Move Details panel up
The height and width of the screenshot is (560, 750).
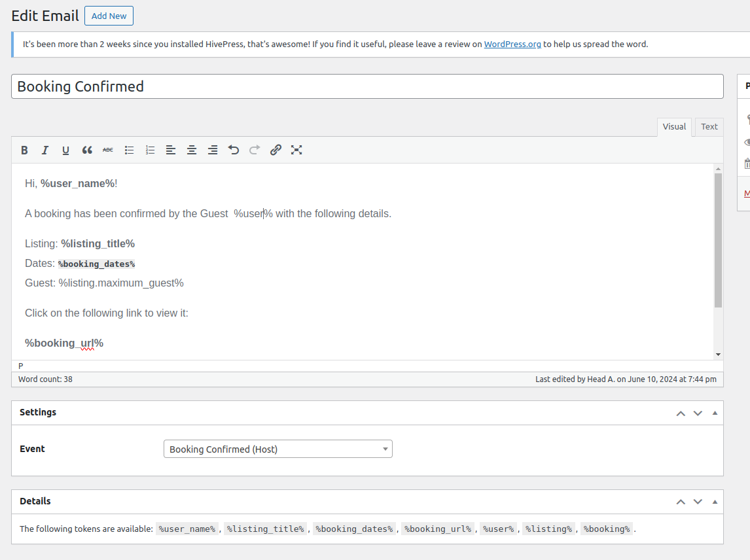click(x=681, y=502)
